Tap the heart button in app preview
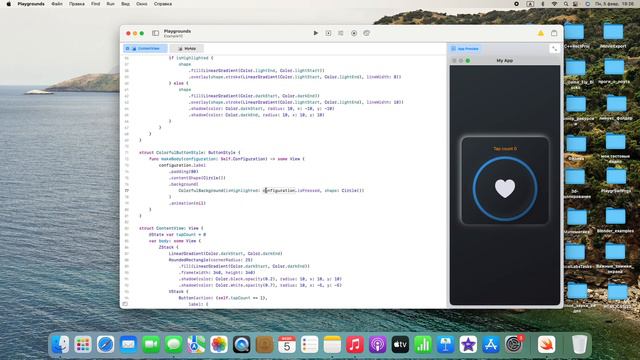The height and width of the screenshot is (360, 640). [x=505, y=189]
